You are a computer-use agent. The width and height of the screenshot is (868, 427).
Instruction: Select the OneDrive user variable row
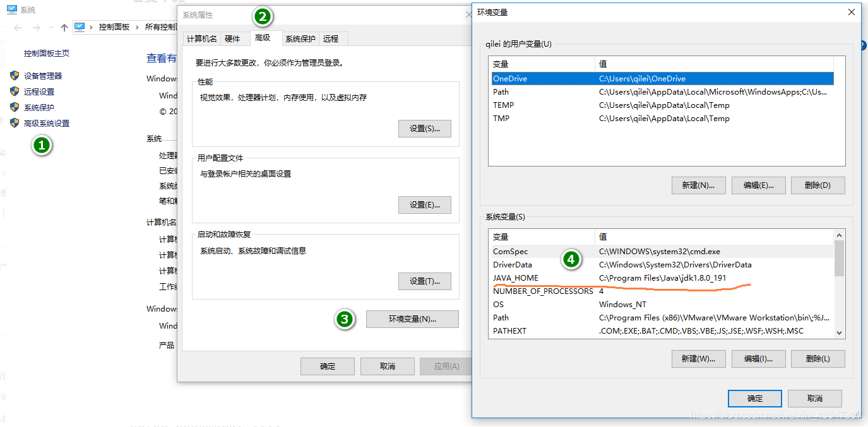pos(662,79)
